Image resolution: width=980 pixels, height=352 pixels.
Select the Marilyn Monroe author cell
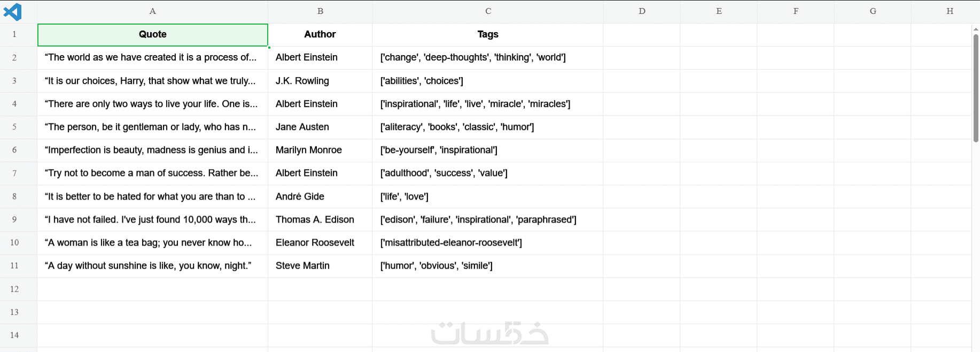[320, 150]
